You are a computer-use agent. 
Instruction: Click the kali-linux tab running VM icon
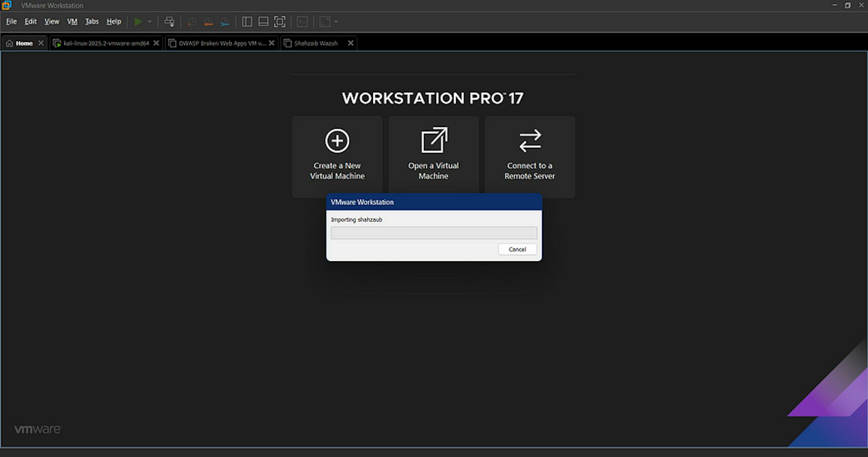(57, 43)
